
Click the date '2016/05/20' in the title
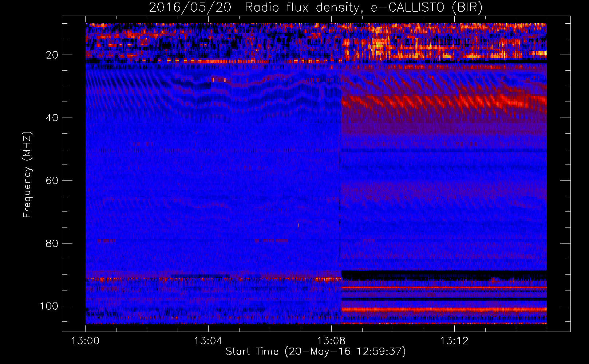click(x=190, y=8)
